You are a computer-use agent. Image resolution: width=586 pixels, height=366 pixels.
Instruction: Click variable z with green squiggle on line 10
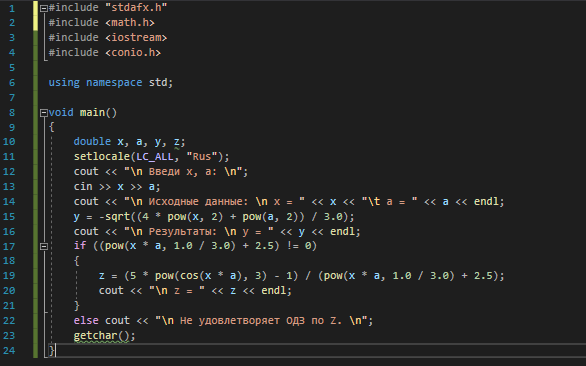[176, 142]
